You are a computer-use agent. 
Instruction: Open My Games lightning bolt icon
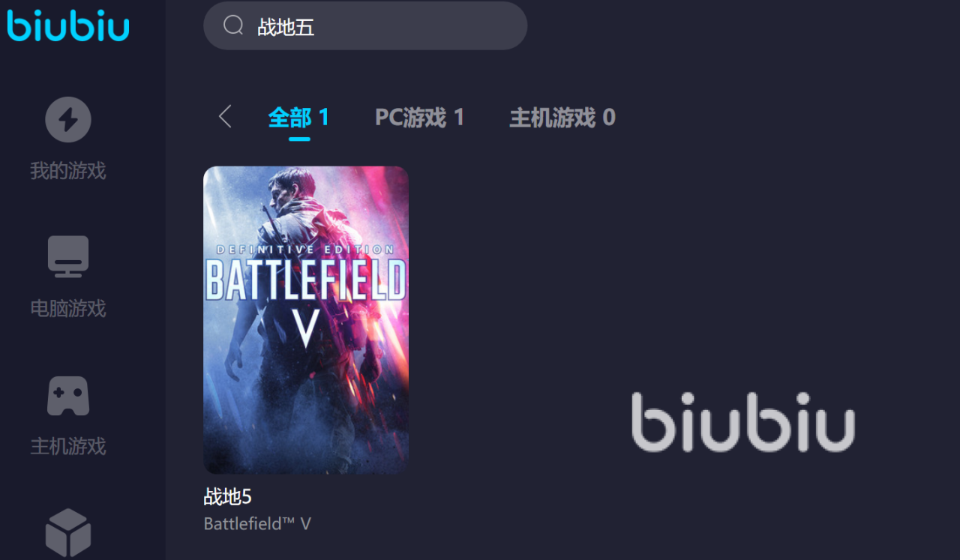68,119
